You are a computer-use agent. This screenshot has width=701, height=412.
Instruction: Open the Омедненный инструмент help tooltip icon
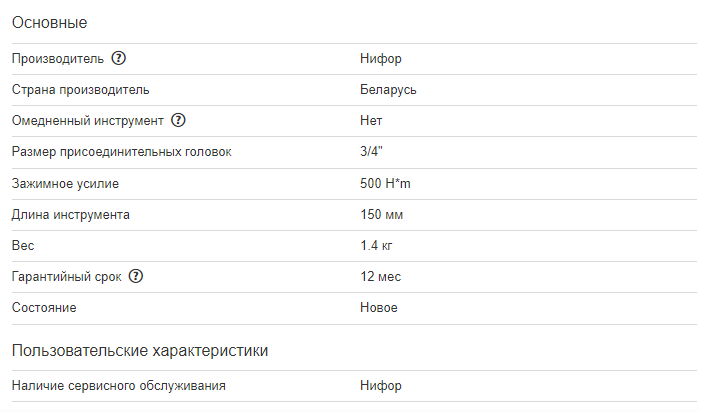[179, 121]
